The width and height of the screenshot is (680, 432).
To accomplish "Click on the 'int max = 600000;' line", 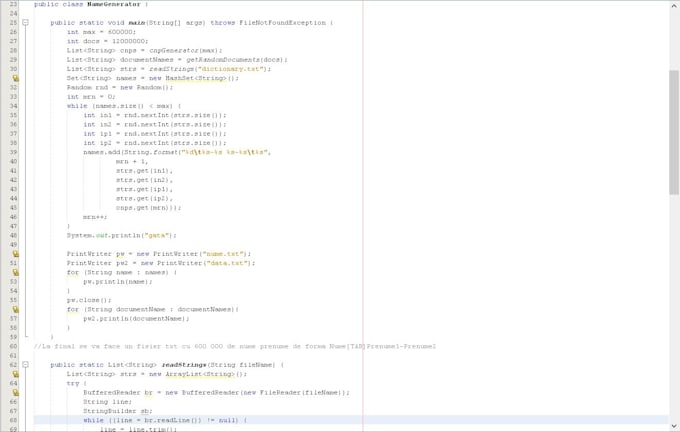I will [x=101, y=32].
